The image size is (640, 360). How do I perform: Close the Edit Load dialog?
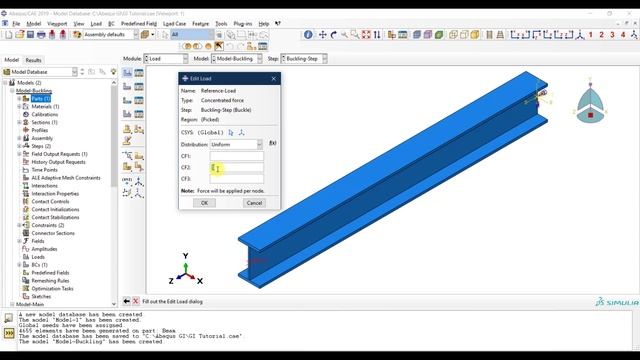pyautogui.click(x=273, y=78)
